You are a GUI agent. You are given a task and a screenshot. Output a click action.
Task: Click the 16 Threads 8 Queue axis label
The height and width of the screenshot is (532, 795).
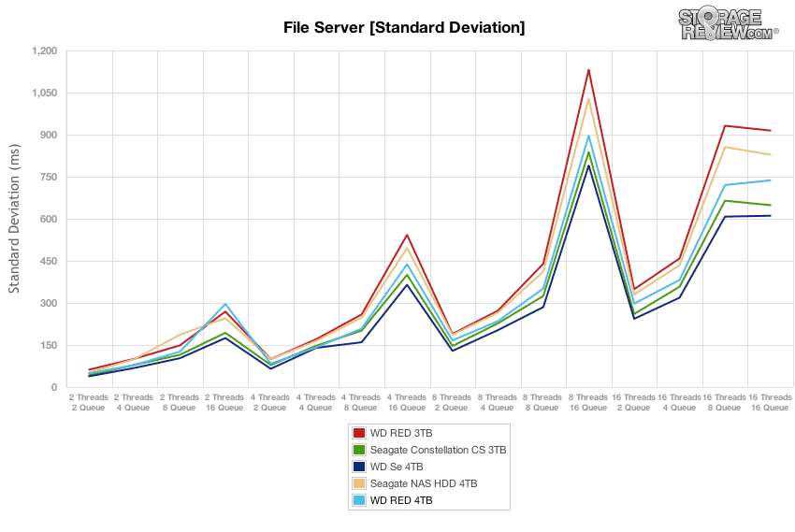coord(724,402)
